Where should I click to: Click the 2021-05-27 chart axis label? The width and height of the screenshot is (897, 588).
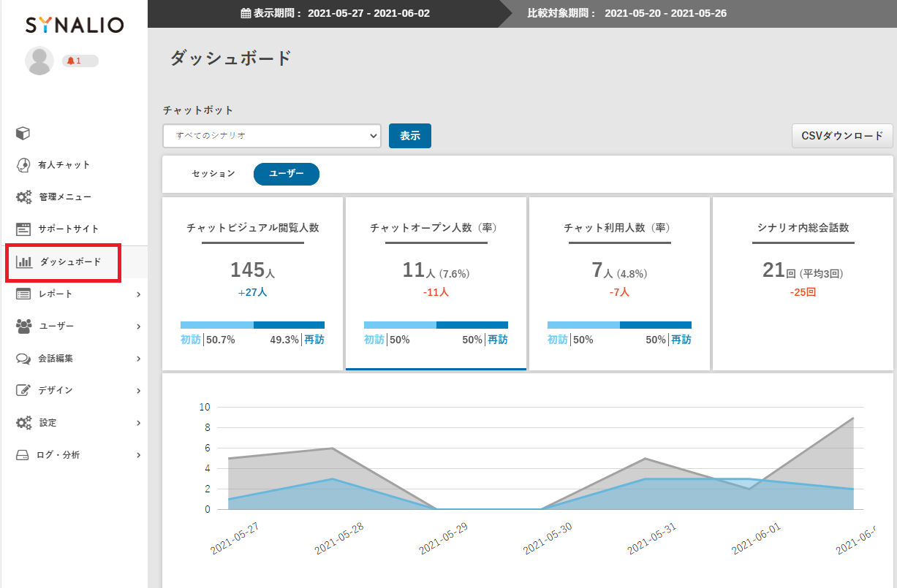[x=234, y=538]
